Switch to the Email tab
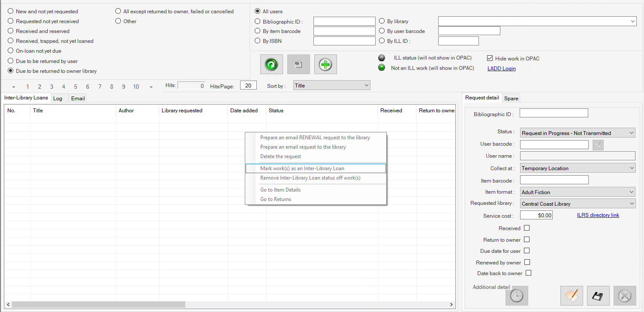This screenshot has width=644, height=312. (x=77, y=98)
